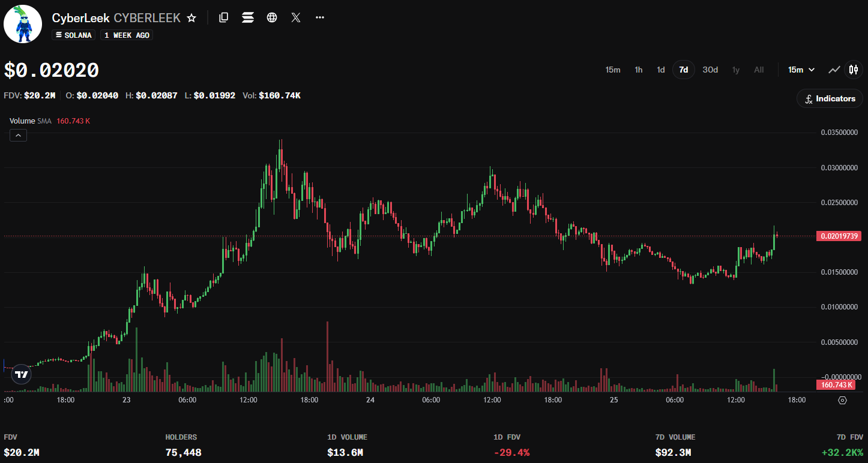This screenshot has width=868, height=463.
Task: Click the large $0.02020 price
Action: point(52,70)
